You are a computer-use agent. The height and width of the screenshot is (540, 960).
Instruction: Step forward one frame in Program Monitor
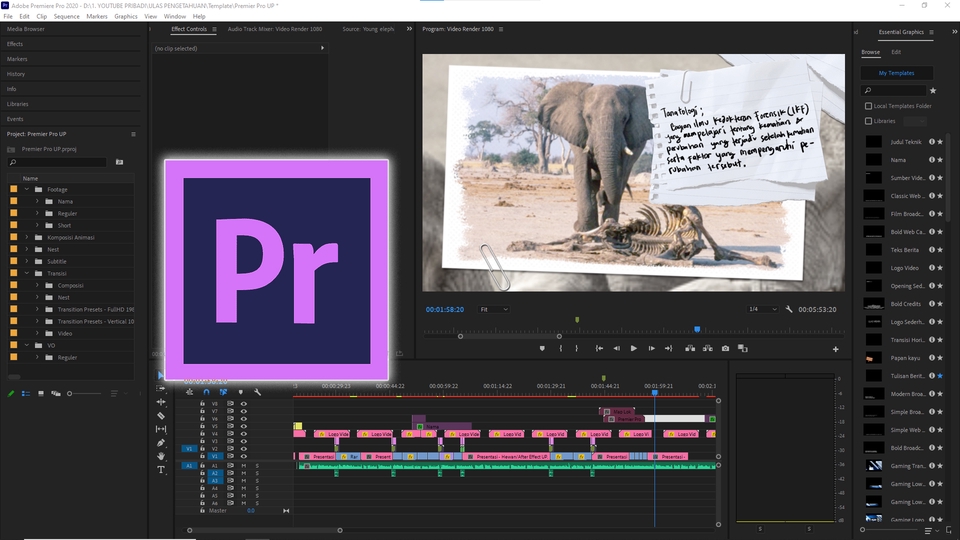pos(651,348)
